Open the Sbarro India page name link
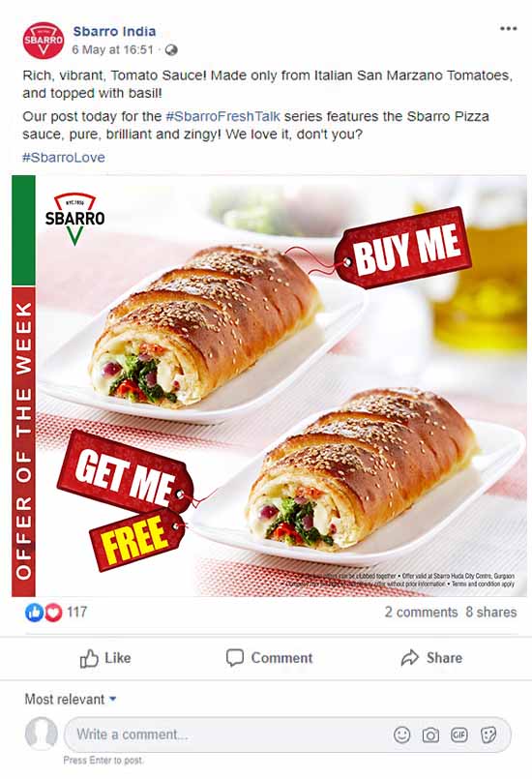 tap(114, 31)
